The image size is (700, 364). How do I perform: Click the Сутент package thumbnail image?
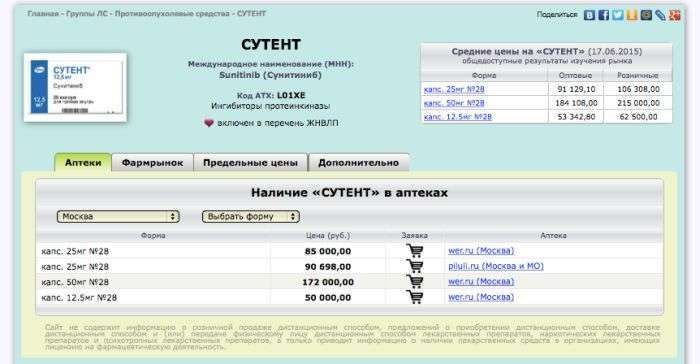pos(75,88)
